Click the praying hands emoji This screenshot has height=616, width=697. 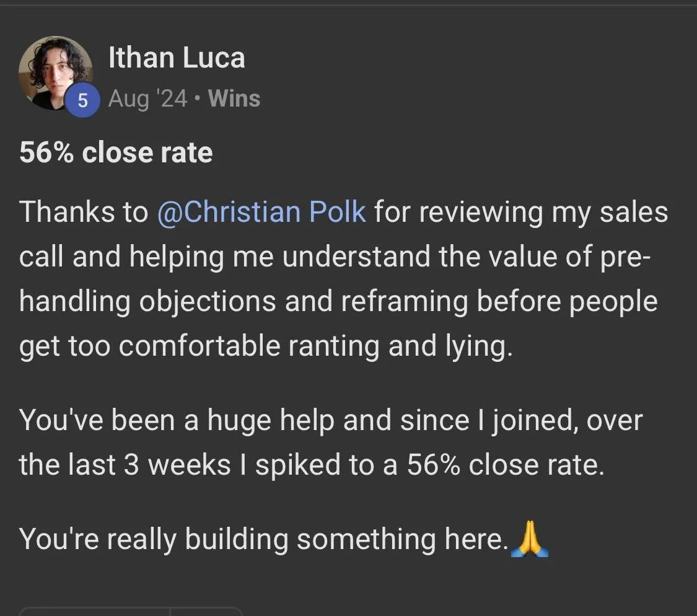coord(530,539)
